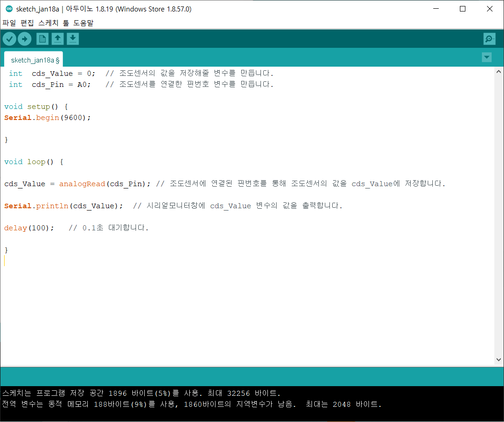Click the '// 0.1초 대기합니다.' comment
The width and height of the screenshot is (504, 422).
[x=108, y=228]
